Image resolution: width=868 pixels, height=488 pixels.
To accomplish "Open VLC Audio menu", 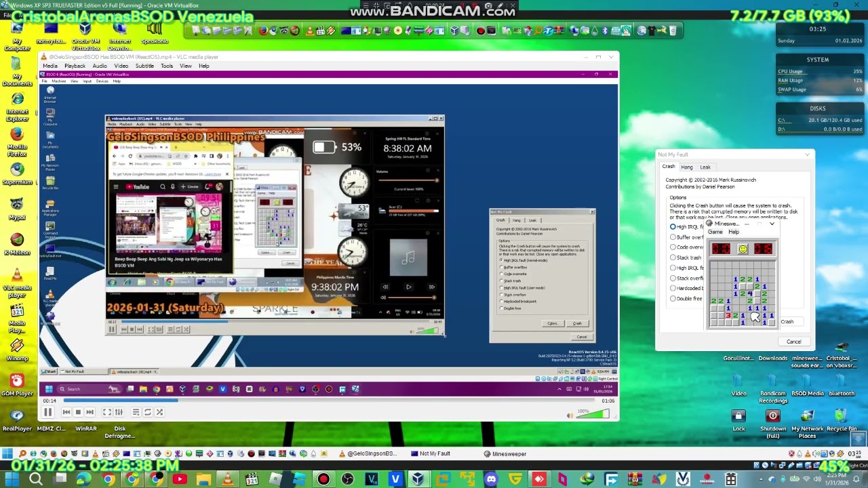I will pyautogui.click(x=100, y=66).
